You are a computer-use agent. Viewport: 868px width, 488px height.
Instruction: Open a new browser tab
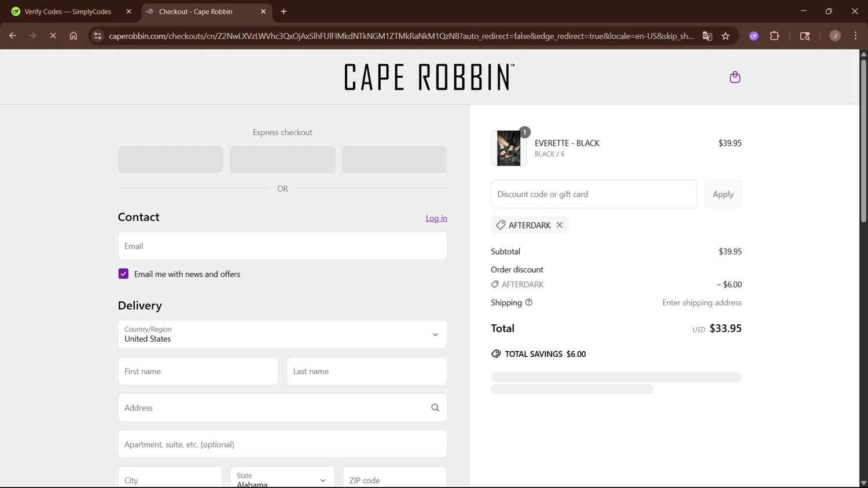[284, 12]
